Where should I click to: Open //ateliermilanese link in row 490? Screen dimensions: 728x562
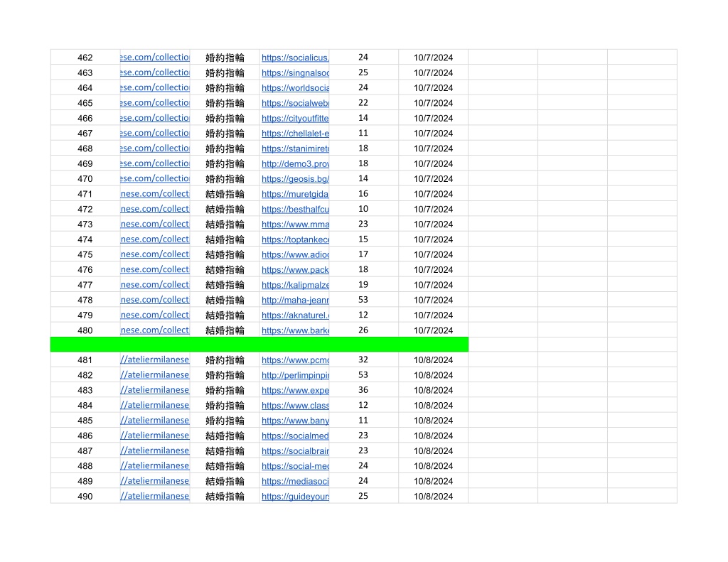[155, 496]
